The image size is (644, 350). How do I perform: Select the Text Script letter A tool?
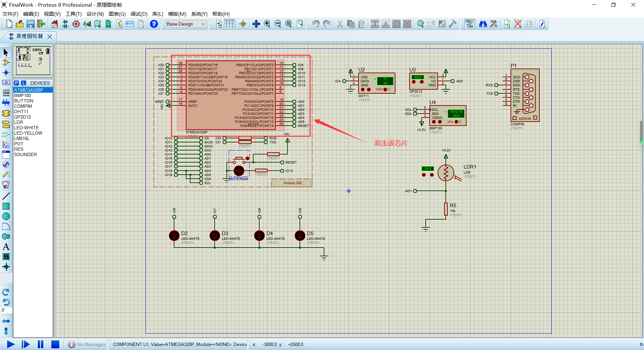point(6,247)
